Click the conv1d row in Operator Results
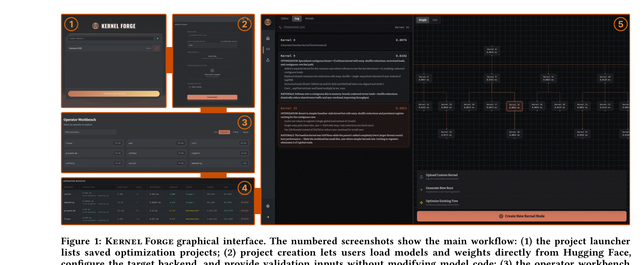This screenshot has width=644, height=265. (x=157, y=195)
